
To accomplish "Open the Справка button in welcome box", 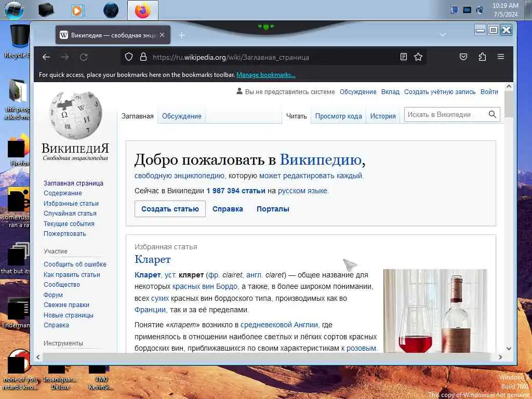I will [x=228, y=209].
